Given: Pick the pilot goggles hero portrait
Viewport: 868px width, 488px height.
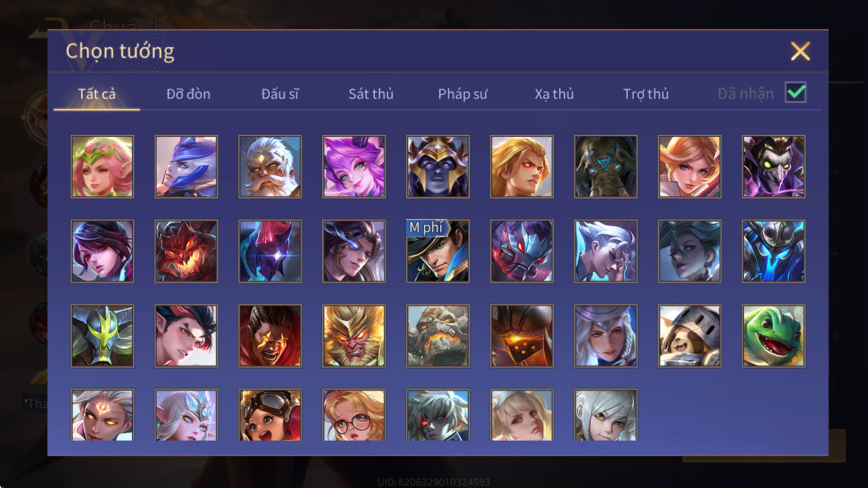Looking at the screenshot, I should click(x=270, y=415).
